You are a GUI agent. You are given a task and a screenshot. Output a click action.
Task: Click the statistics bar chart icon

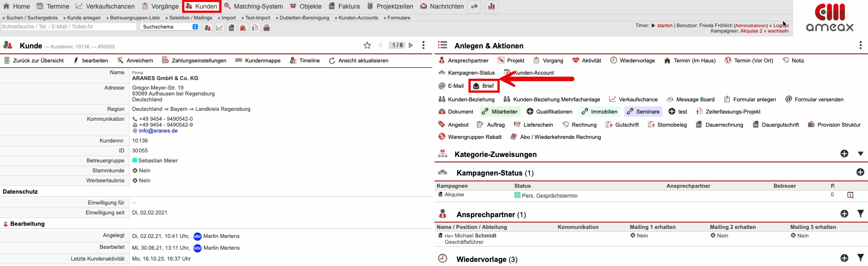491,7
